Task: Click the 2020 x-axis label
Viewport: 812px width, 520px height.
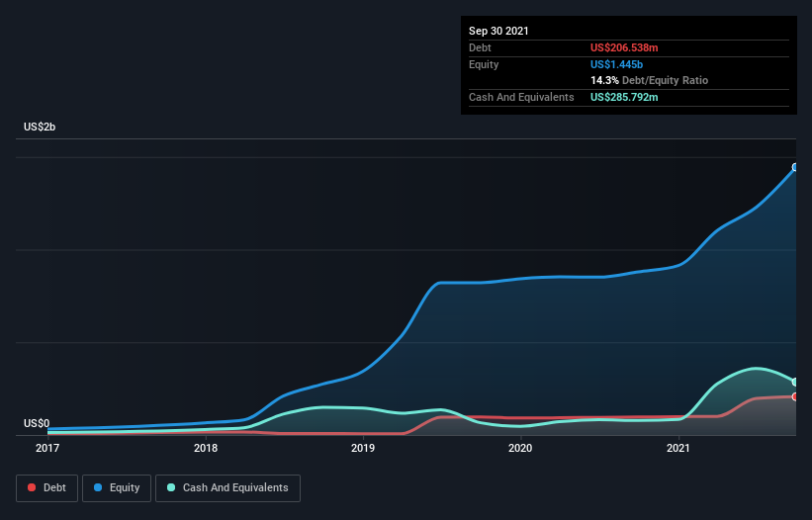Action: 520,448
